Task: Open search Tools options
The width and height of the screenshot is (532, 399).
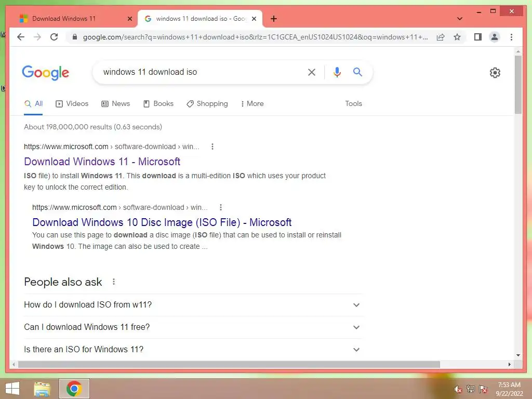Action: 353,103
